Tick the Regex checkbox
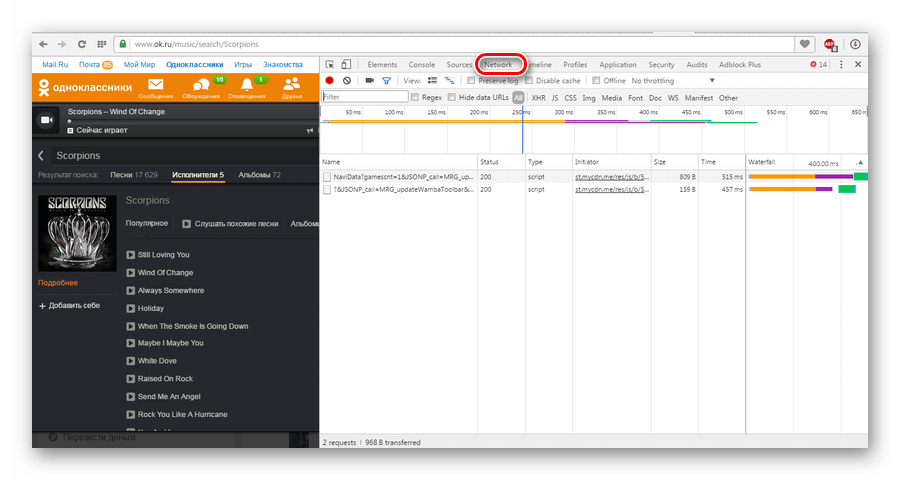Viewport: 900px width, 480px height. point(416,97)
